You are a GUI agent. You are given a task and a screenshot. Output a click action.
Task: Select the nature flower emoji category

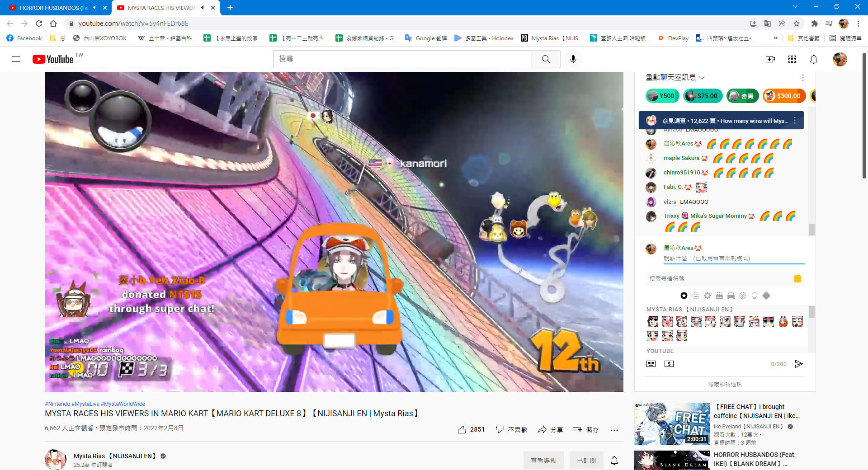(x=708, y=296)
